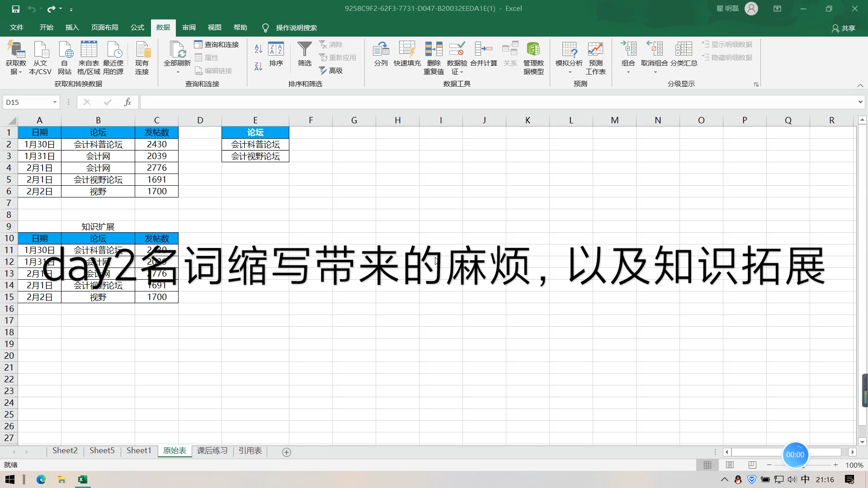868x488 pixels.
Task: Open the Sheet2 sheet tab
Action: tap(65, 451)
